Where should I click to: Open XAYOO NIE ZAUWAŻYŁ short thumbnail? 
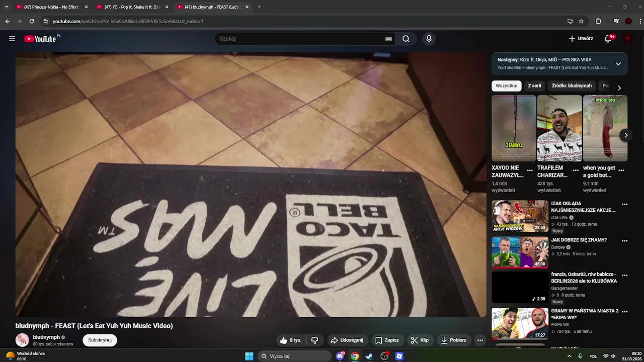click(x=514, y=128)
